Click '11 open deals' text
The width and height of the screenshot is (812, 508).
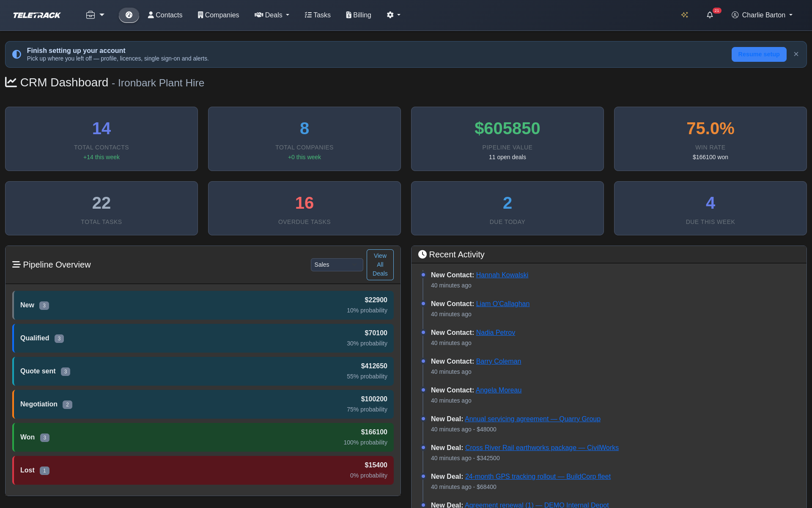pos(507,157)
